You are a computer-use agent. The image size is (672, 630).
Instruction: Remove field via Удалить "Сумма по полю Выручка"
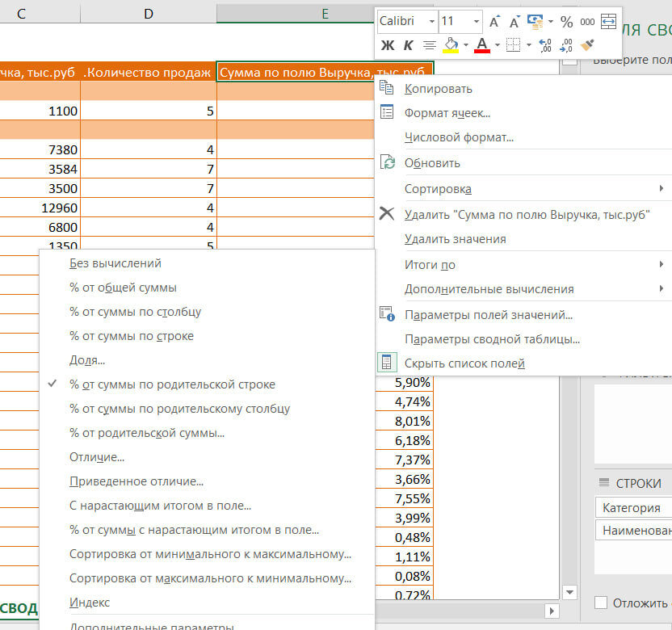pyautogui.click(x=527, y=215)
